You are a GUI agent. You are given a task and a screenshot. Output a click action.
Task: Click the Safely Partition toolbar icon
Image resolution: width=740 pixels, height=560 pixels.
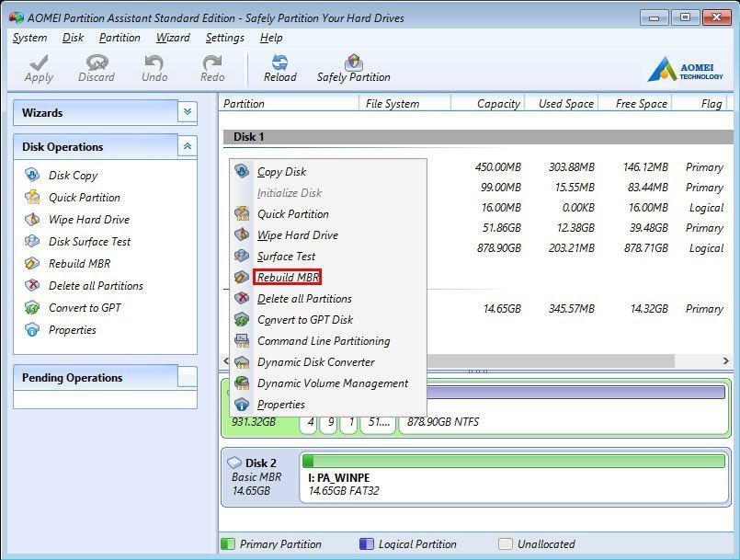tap(353, 63)
